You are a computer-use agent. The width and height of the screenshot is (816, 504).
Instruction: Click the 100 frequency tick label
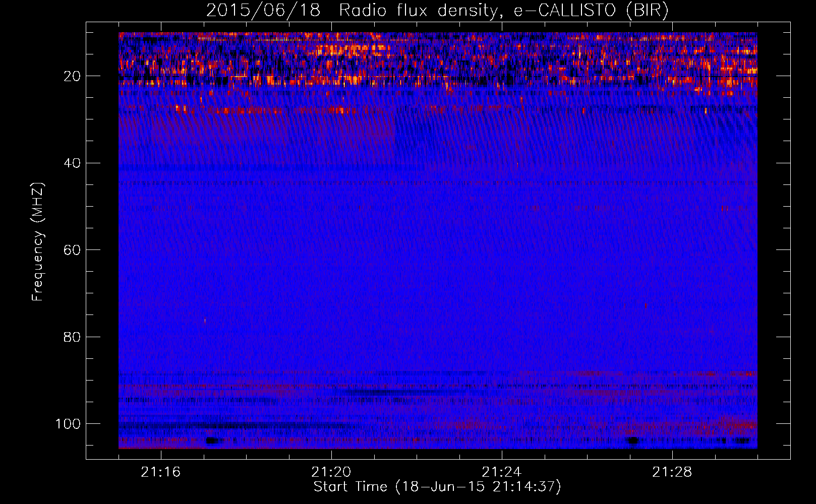point(68,424)
